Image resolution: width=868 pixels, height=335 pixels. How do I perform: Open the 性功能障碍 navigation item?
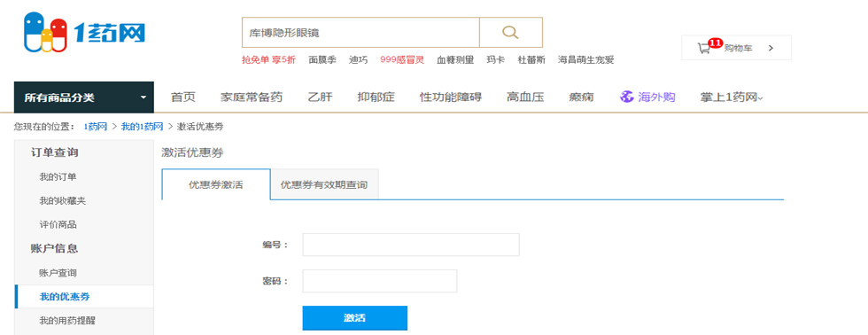[x=451, y=97]
